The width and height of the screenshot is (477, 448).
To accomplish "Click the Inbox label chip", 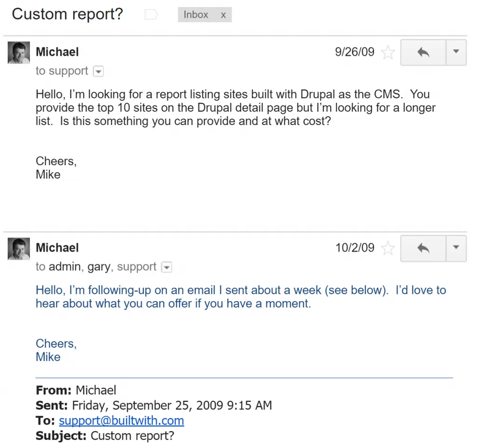I will point(196,15).
